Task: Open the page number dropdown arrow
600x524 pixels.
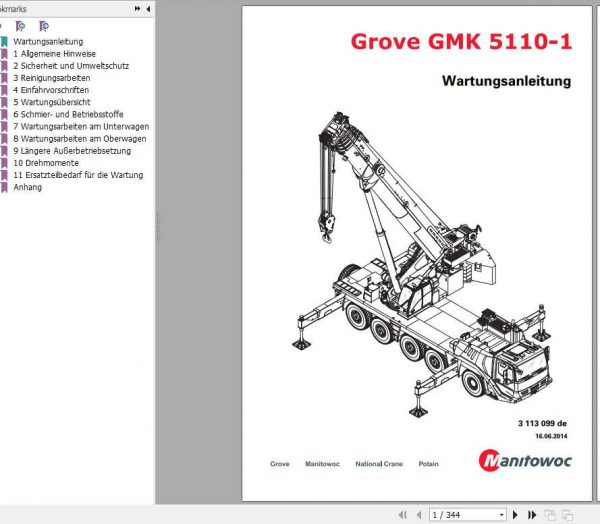Action: (x=502, y=515)
